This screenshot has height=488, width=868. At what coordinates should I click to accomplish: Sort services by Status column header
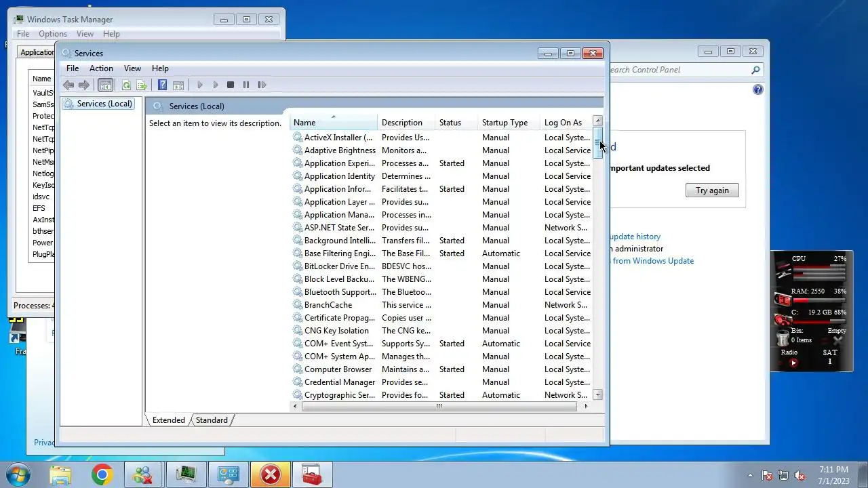coord(456,123)
